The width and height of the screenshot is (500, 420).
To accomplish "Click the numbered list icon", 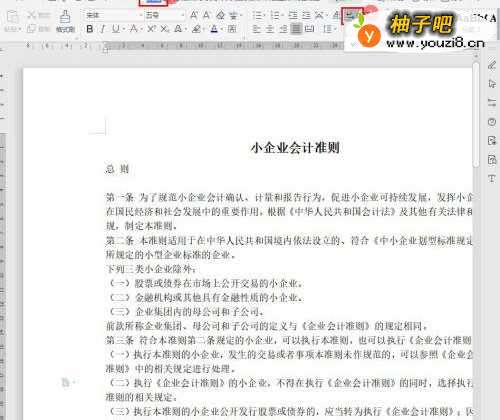I will click(275, 15).
